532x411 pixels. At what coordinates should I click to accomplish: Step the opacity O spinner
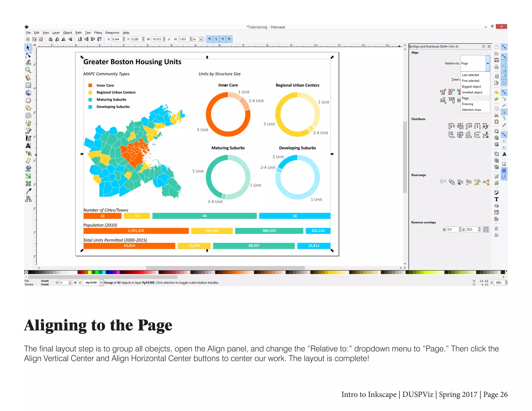click(x=70, y=283)
